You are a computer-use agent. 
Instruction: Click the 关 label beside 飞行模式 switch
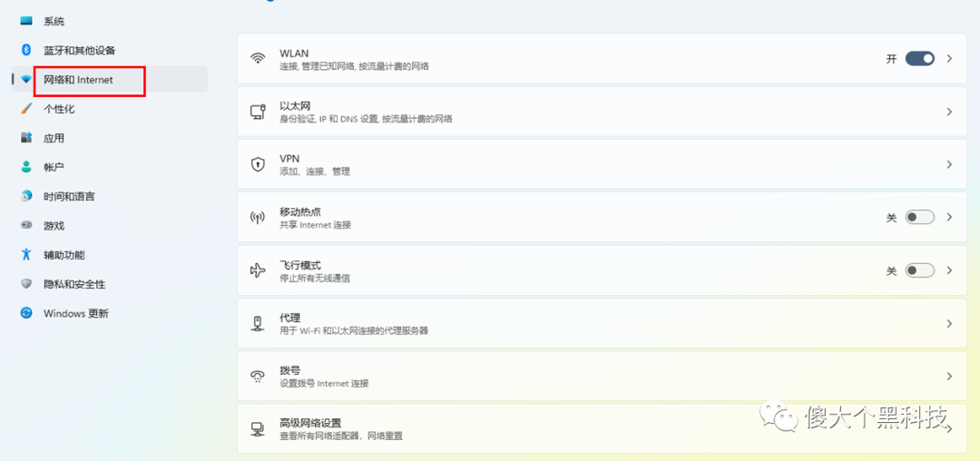coord(892,270)
